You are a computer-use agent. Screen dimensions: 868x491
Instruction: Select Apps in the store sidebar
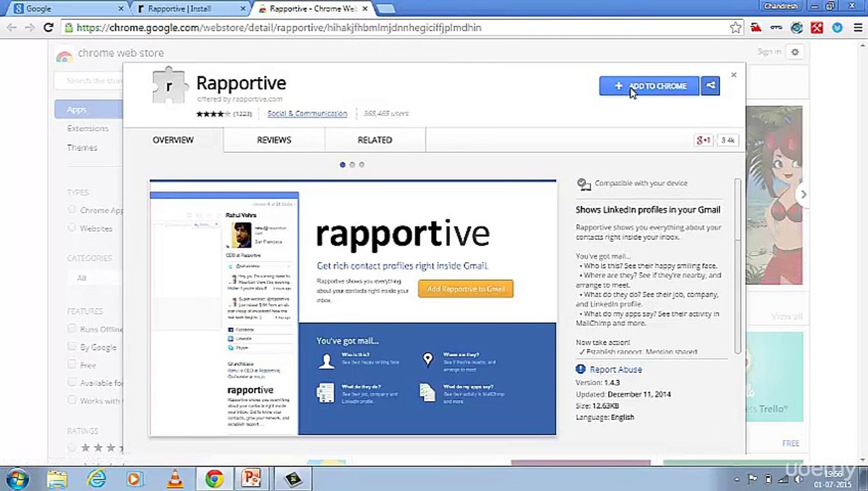coord(87,110)
